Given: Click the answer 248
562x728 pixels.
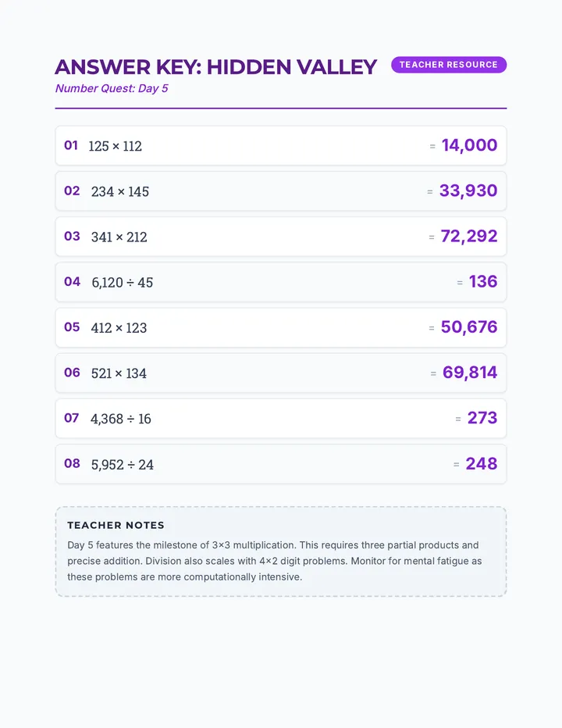Looking at the screenshot, I should click(x=482, y=464).
